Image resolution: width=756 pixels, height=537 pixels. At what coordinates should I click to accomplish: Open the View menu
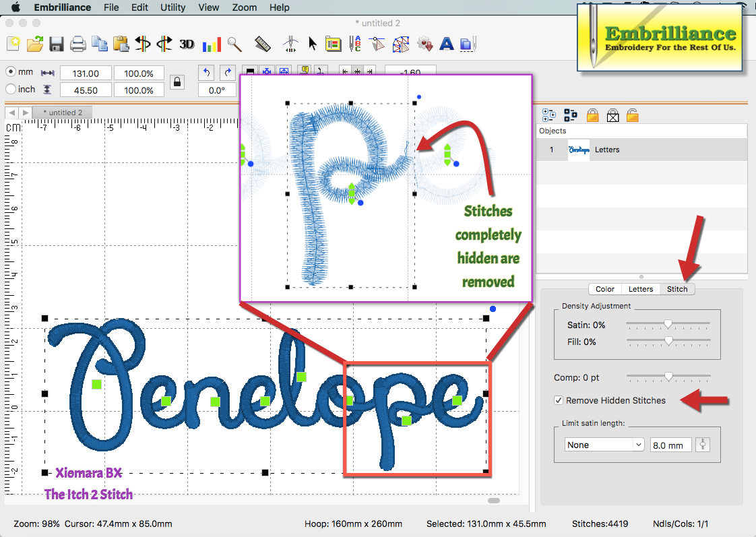pyautogui.click(x=209, y=7)
